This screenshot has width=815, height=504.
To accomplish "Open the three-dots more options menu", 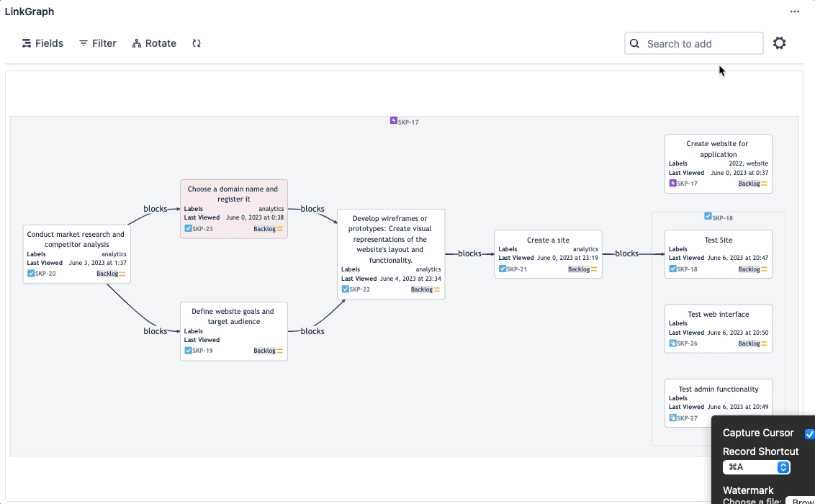I will pyautogui.click(x=794, y=12).
